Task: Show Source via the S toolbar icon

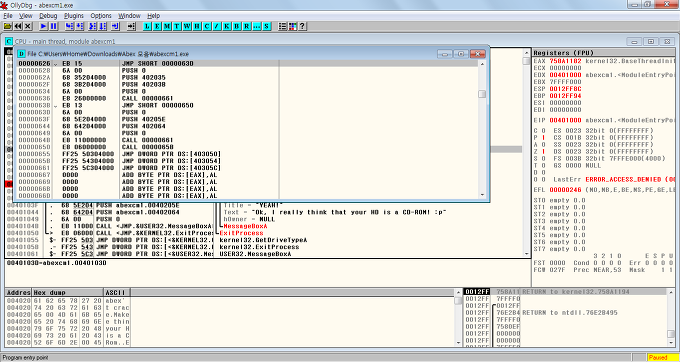Action: tap(267, 26)
